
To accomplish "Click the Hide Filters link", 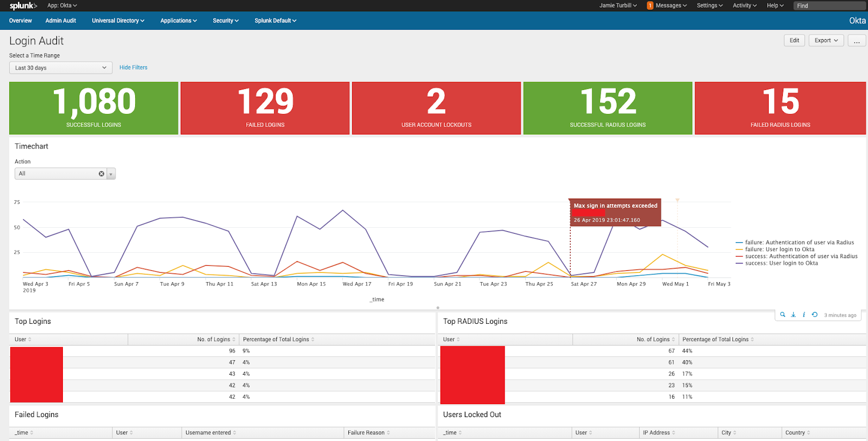I will tap(133, 67).
